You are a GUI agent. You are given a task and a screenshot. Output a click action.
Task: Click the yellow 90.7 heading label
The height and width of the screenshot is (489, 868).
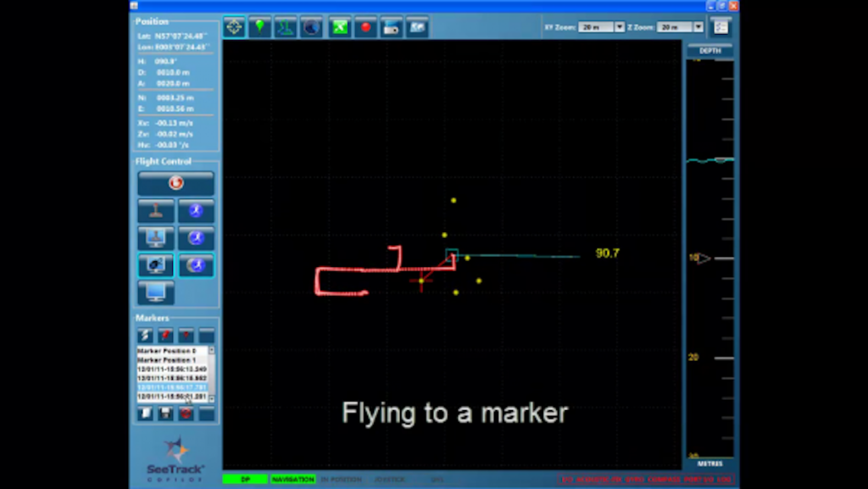[607, 253]
